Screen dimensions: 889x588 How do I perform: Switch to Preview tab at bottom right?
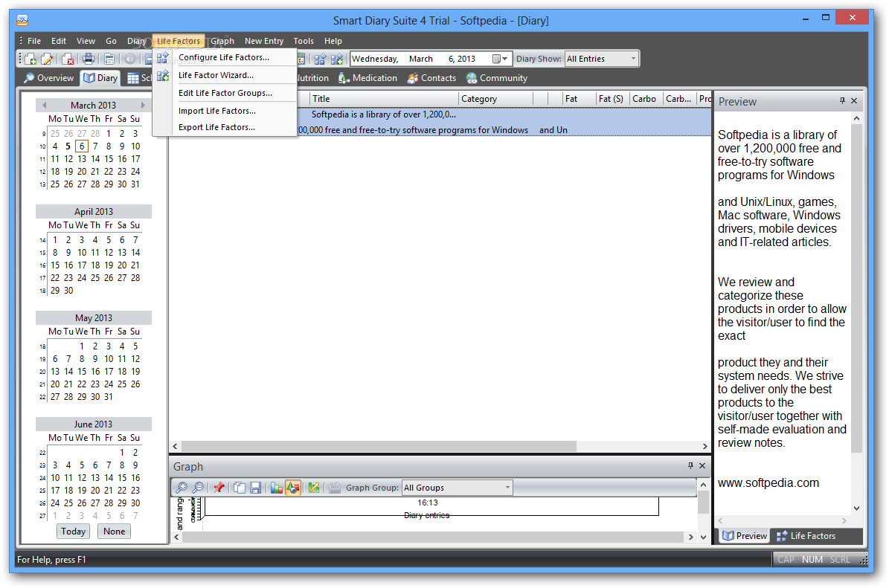(745, 536)
